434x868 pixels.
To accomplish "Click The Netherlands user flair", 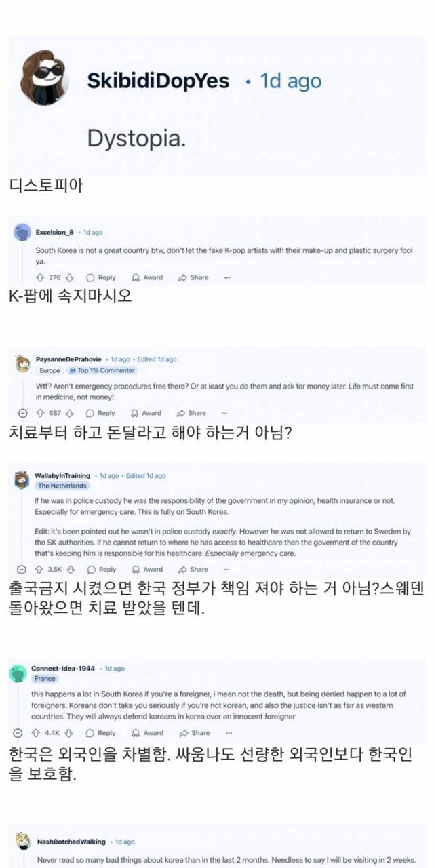I will [x=62, y=486].
